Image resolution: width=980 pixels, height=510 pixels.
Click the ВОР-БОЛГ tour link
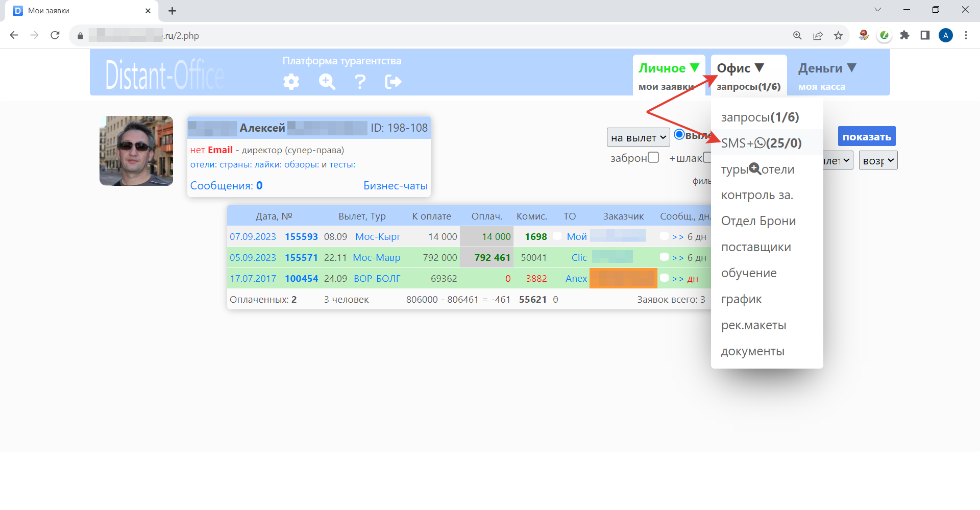pos(377,278)
